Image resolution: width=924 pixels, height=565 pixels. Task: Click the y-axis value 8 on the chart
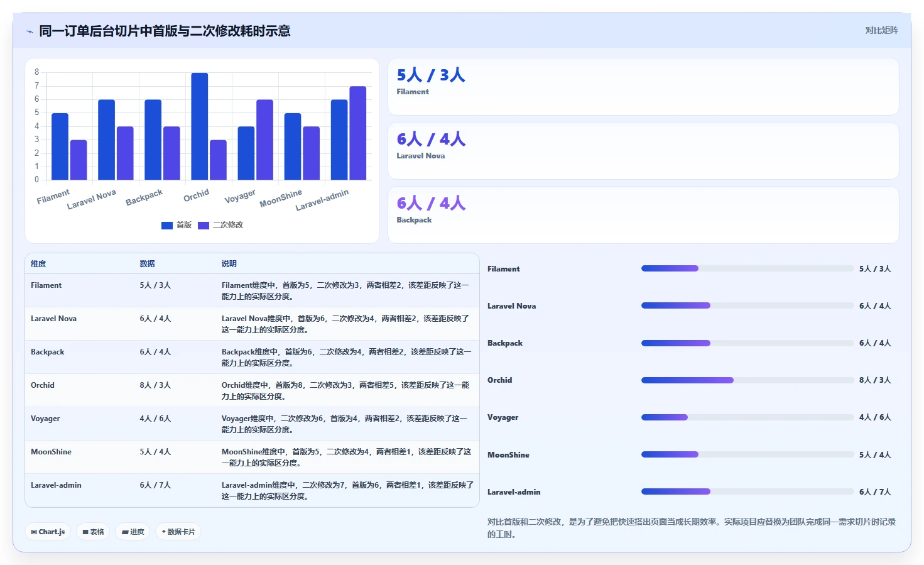pyautogui.click(x=36, y=72)
